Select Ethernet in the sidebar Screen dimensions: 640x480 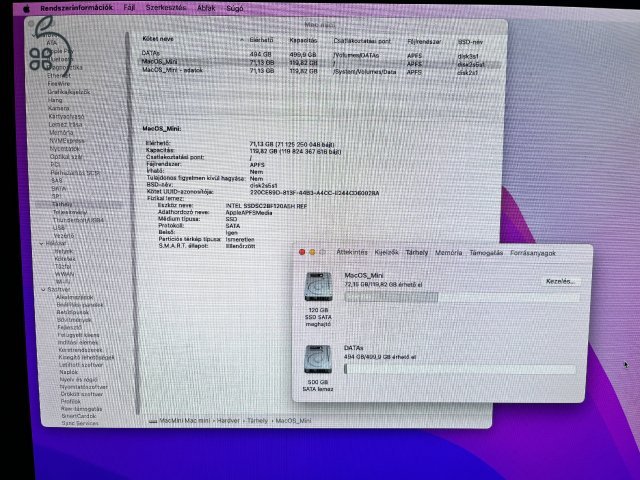click(x=59, y=76)
